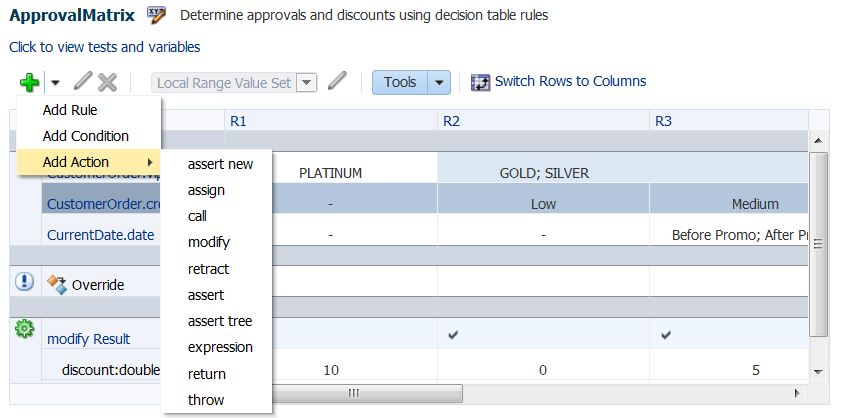Click the vertical scrollbar up arrow
841x418 pixels.
coord(818,141)
